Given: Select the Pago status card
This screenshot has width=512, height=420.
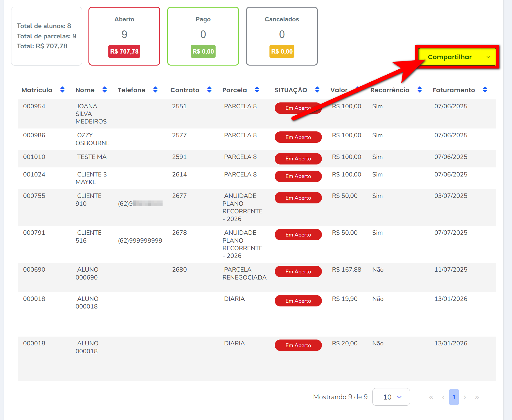Looking at the screenshot, I should [203, 36].
